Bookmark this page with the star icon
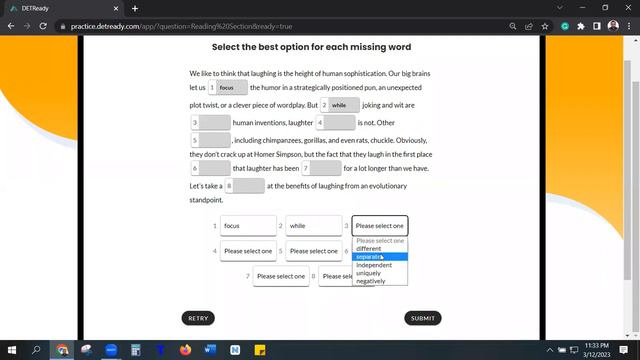The height and width of the screenshot is (360, 640). 545,26
